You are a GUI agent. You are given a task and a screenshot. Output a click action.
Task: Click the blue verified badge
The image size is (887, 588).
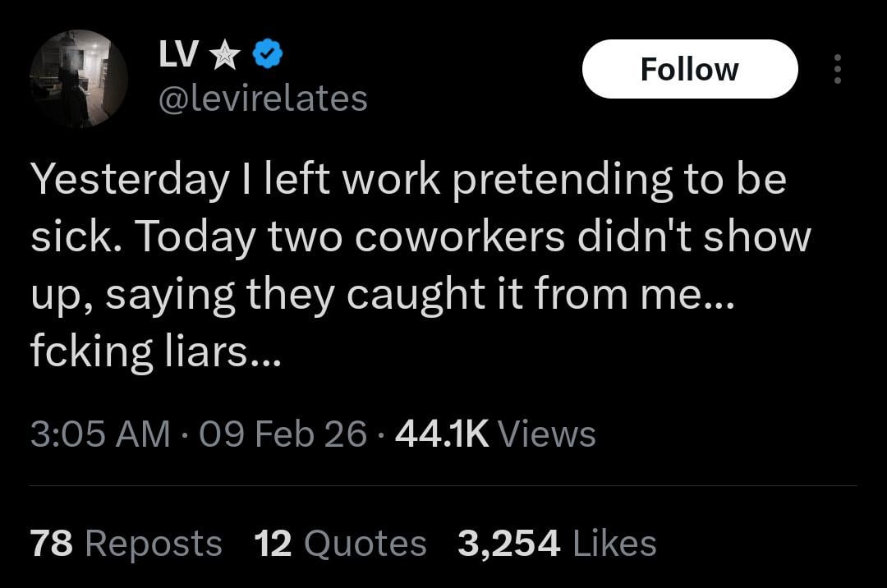(x=268, y=55)
